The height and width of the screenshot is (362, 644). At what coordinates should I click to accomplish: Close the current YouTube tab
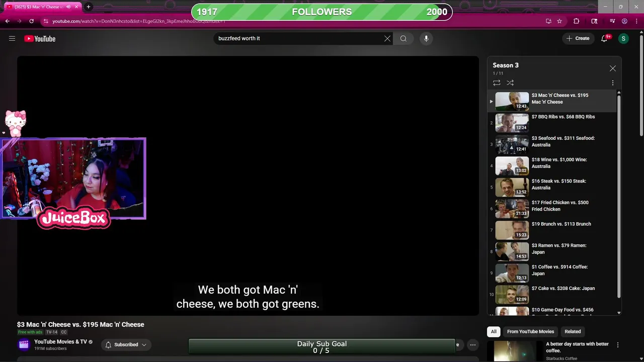pos(76,7)
